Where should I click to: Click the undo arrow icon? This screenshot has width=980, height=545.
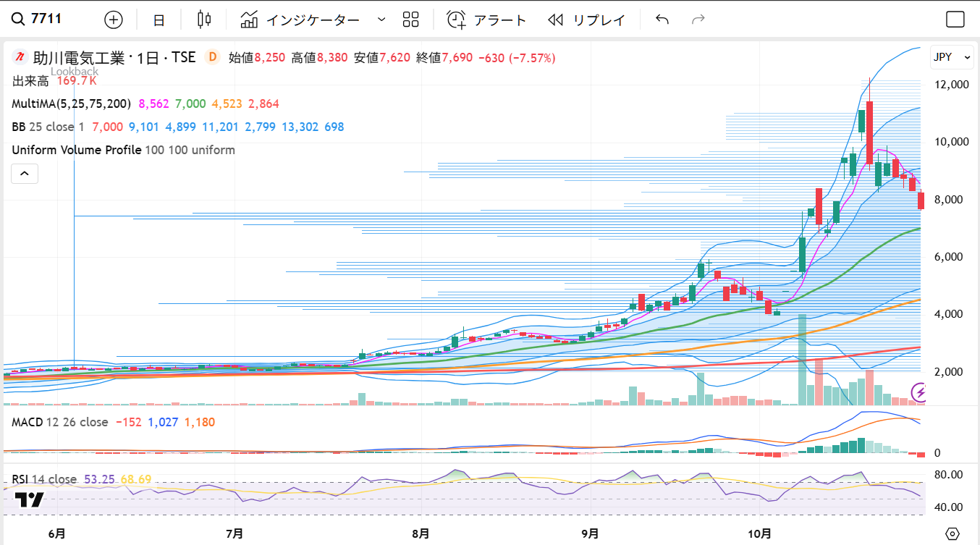(x=662, y=20)
